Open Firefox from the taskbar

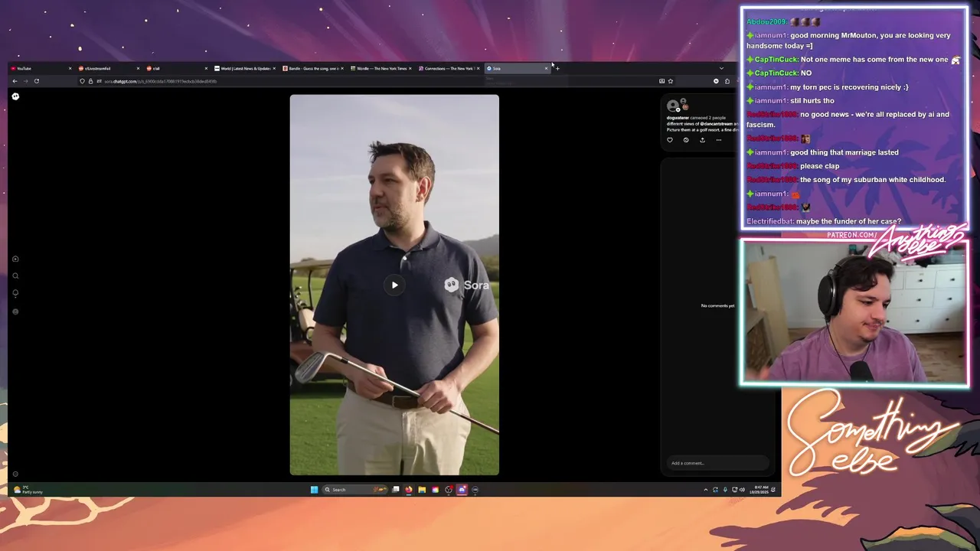coord(409,490)
